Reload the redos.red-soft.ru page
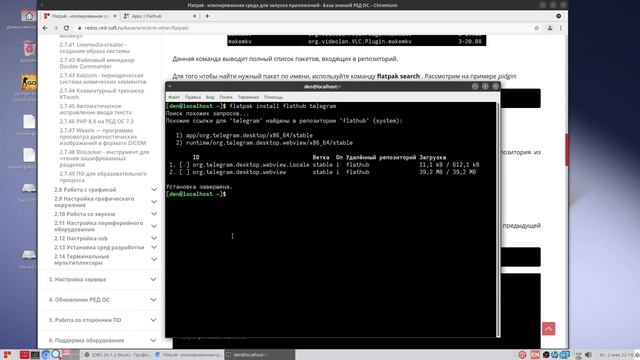 [x=66, y=28]
